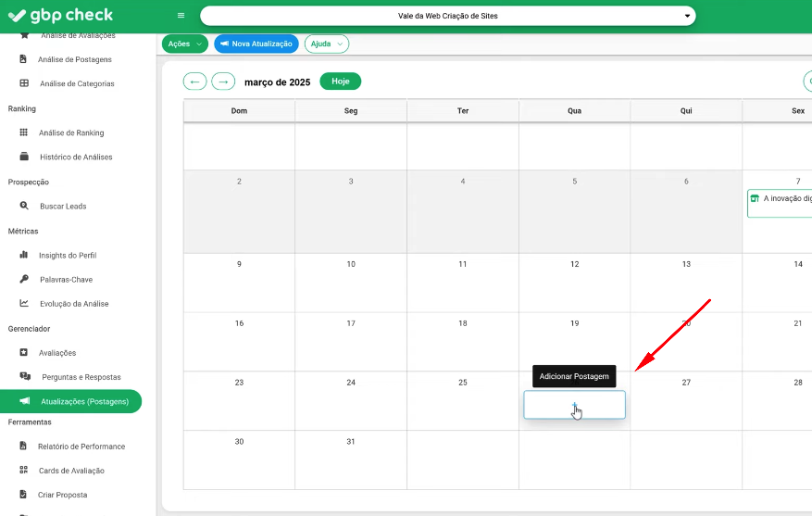Open Palavras-Chave
This screenshot has width=812, height=516.
pyautogui.click(x=67, y=280)
